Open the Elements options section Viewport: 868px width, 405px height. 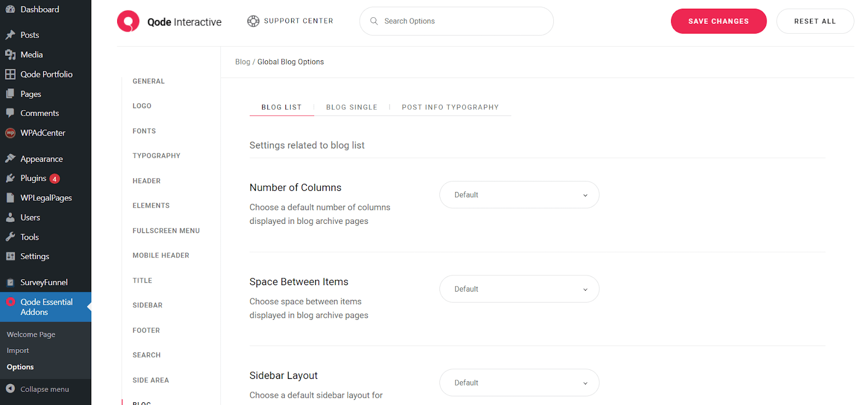click(151, 205)
